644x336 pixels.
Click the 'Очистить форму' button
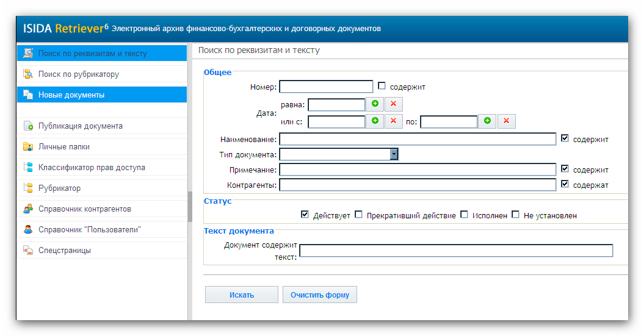[x=319, y=295]
